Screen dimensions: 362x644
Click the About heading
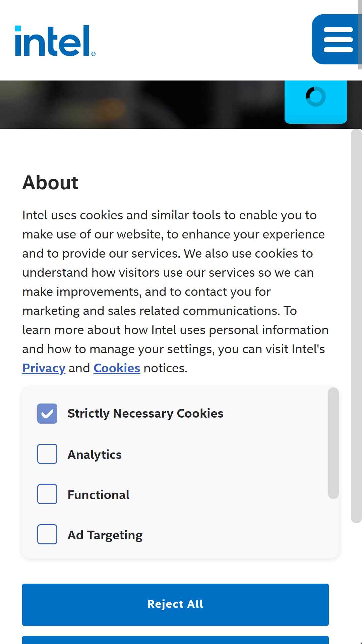coord(50,182)
